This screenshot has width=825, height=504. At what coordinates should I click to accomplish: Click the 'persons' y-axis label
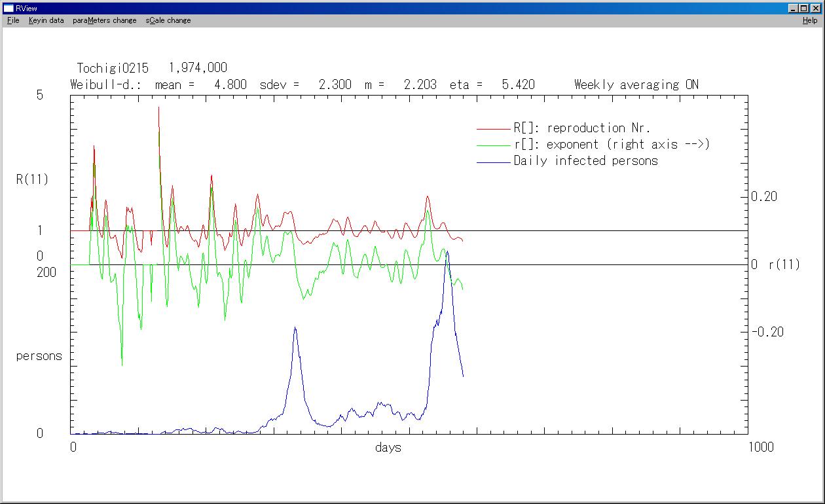point(39,356)
